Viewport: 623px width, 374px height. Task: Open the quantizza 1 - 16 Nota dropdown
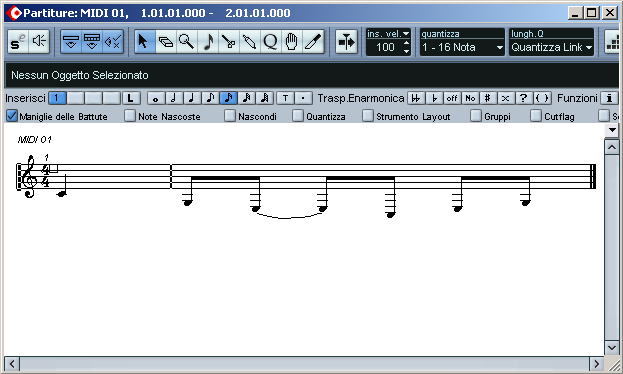[462, 47]
